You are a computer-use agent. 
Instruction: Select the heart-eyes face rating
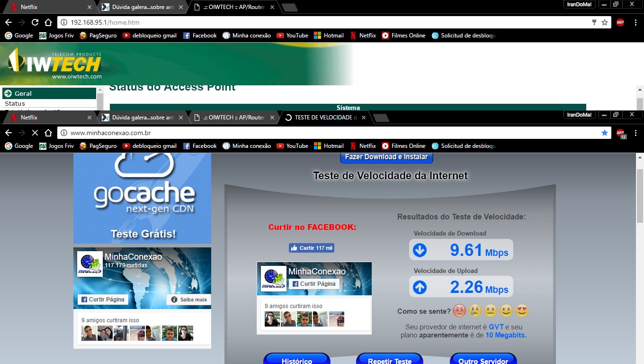(522, 311)
